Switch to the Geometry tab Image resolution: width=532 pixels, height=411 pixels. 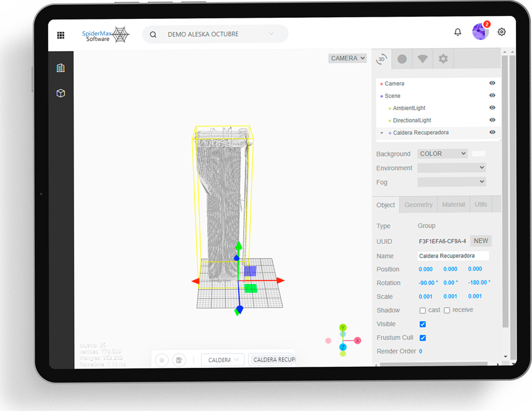tap(418, 205)
